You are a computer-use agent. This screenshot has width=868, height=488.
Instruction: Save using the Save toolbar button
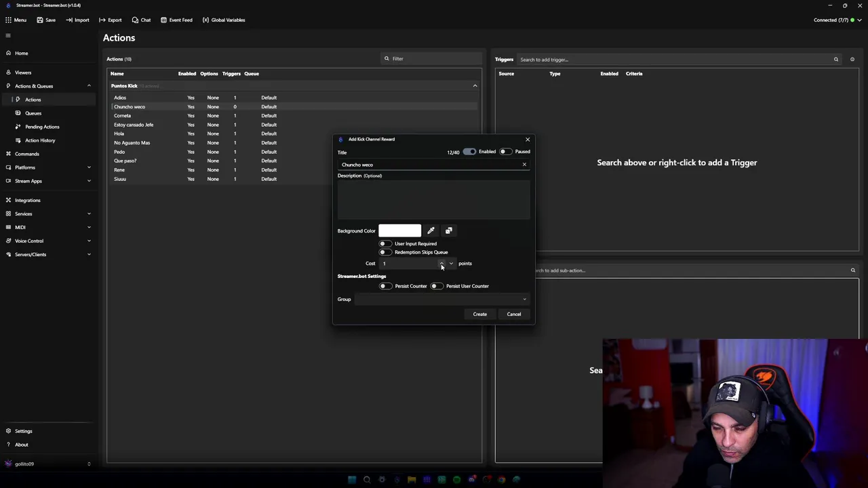click(46, 20)
